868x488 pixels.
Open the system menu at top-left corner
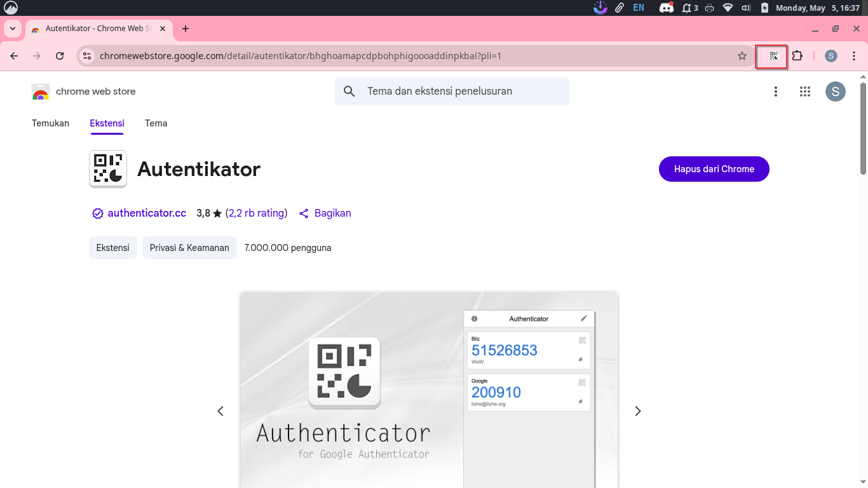(10, 8)
